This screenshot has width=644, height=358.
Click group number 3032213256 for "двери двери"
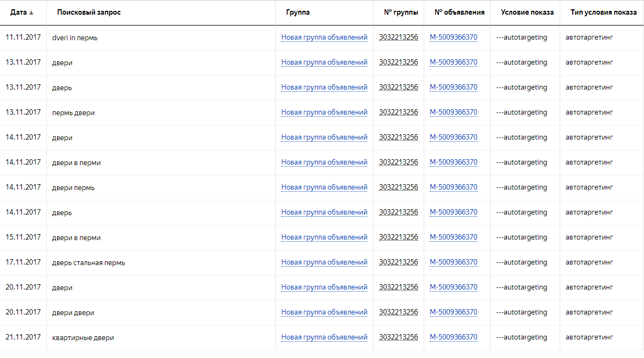click(399, 312)
